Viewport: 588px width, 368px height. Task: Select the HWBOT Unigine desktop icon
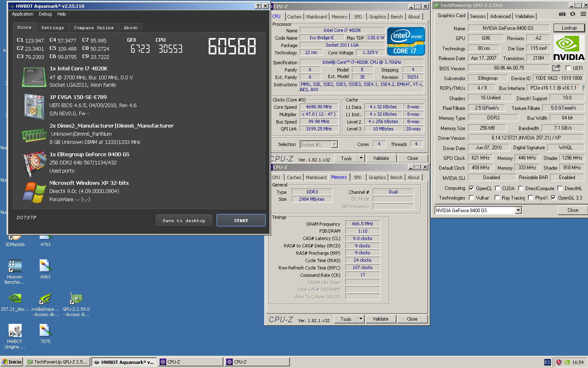[15, 337]
